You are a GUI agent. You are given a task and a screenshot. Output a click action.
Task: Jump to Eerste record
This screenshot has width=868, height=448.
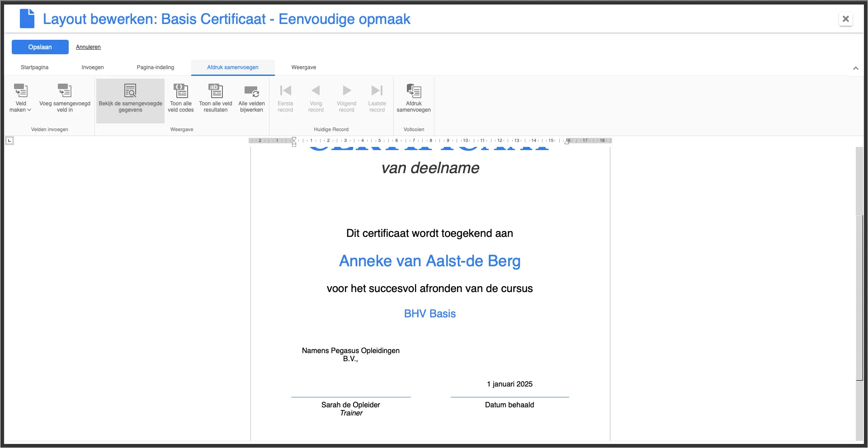pyautogui.click(x=285, y=90)
